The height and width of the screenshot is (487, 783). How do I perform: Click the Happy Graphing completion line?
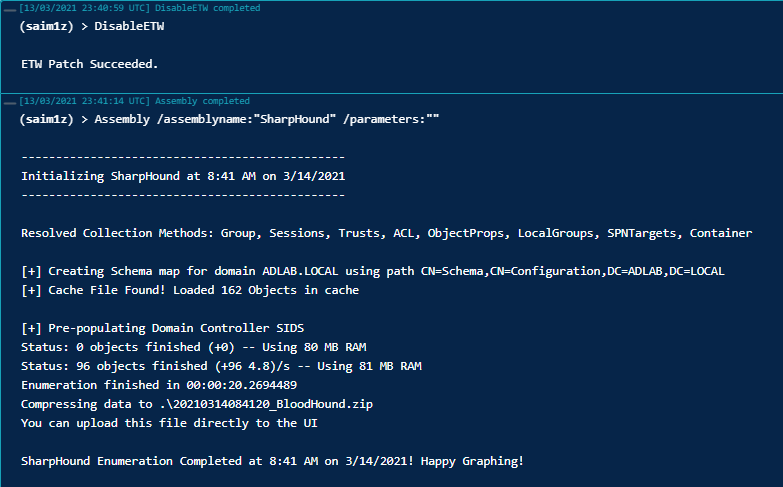tap(272, 461)
